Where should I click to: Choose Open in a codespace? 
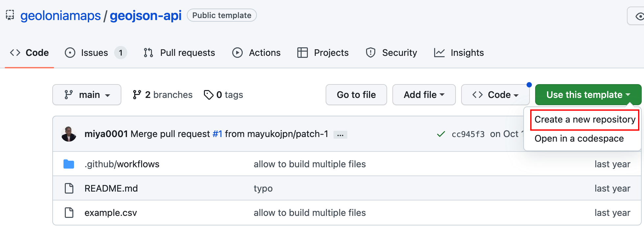tap(579, 139)
